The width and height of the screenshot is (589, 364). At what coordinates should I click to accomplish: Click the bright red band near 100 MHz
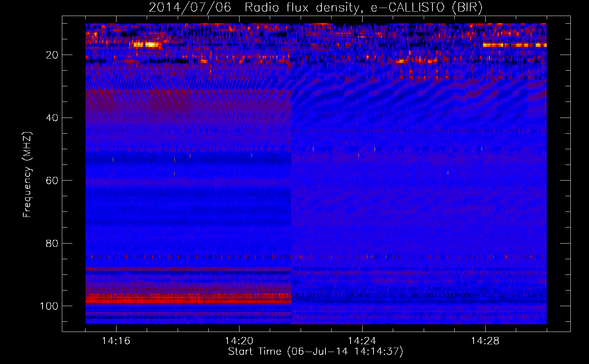click(188, 299)
